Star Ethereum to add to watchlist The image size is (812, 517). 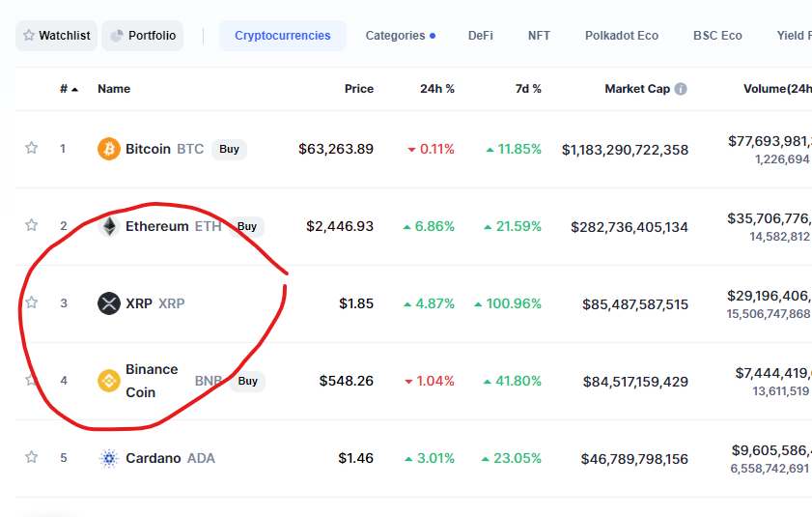(x=32, y=225)
